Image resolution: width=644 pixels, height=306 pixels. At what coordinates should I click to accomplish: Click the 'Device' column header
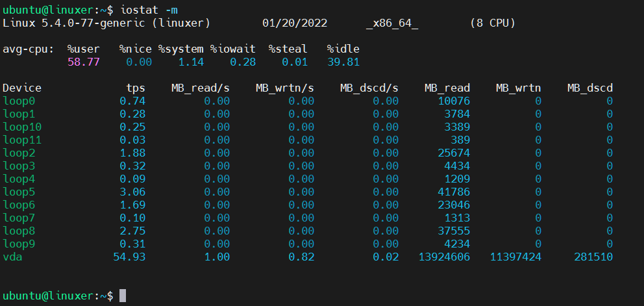pyautogui.click(x=22, y=88)
